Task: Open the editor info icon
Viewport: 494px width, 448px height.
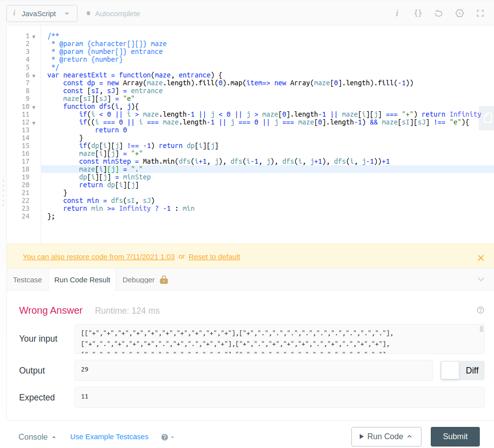Action: pyautogui.click(x=397, y=13)
